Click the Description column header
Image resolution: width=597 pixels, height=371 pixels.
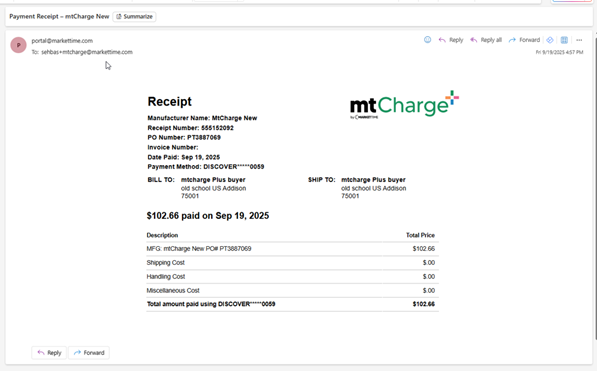(x=162, y=235)
